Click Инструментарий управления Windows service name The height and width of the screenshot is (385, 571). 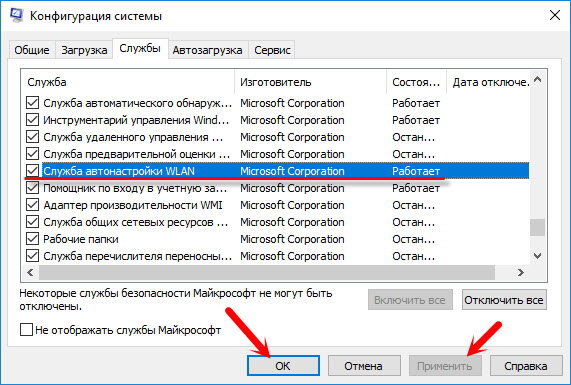[136, 120]
